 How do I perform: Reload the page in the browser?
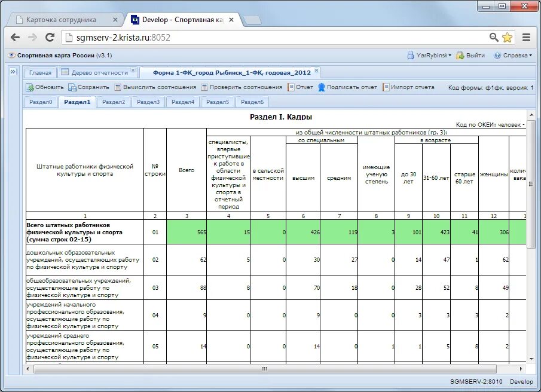pyautogui.click(x=50, y=37)
